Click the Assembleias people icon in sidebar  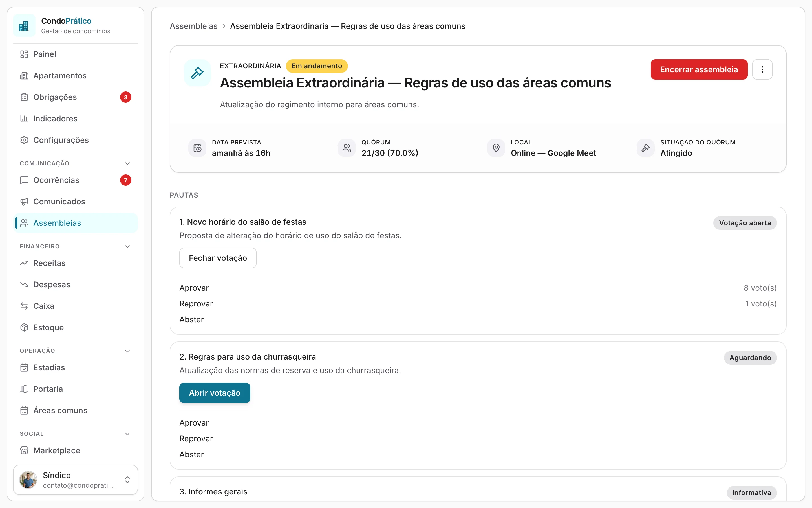(x=24, y=223)
